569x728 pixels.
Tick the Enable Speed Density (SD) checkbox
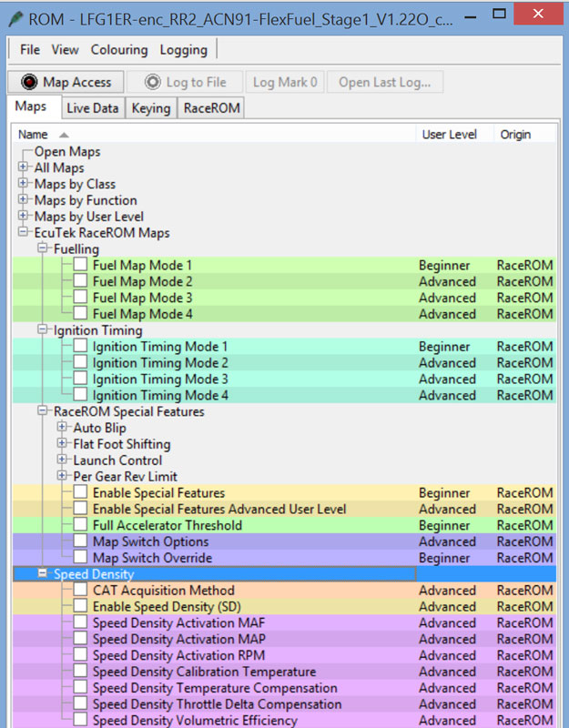[80, 605]
